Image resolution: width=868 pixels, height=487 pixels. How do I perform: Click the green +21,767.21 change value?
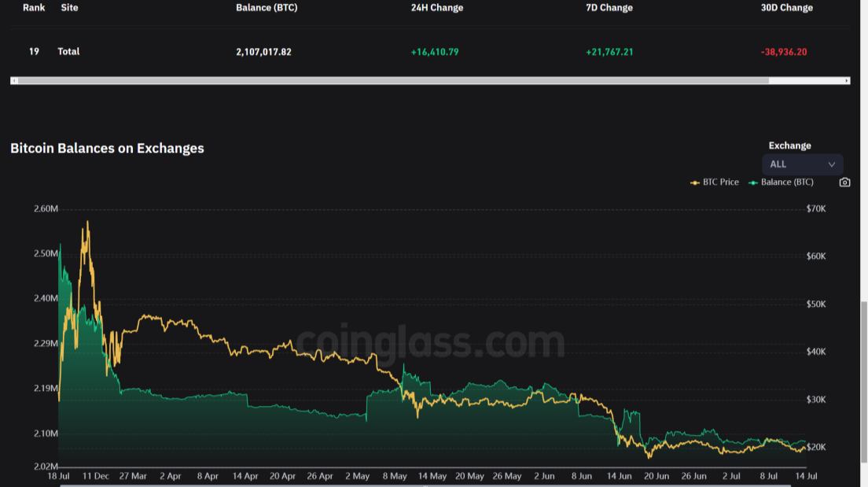tap(609, 51)
